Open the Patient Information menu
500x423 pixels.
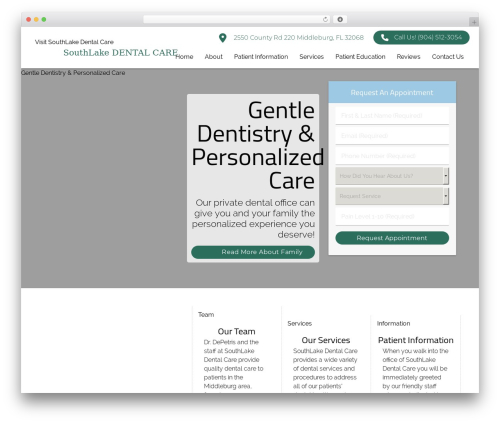coord(261,57)
